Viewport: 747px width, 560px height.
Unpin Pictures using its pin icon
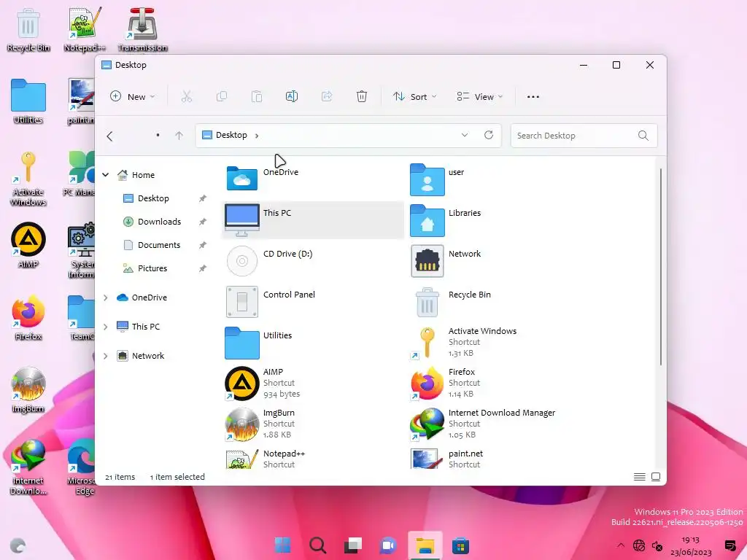click(x=203, y=268)
